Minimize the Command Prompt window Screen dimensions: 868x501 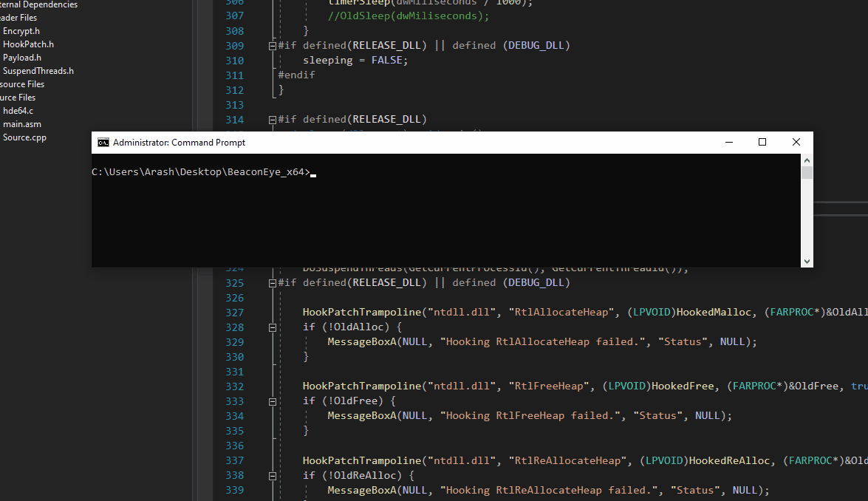point(729,143)
